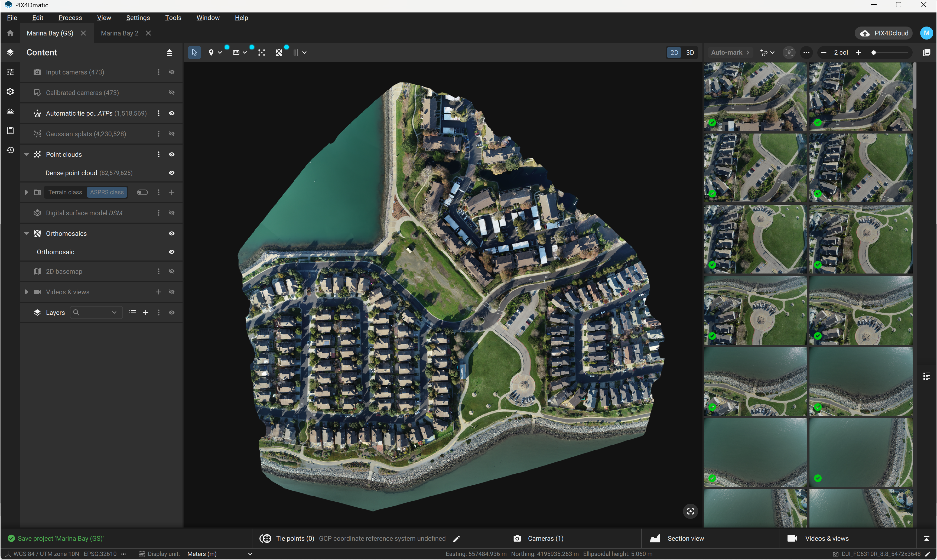
Task: Click the orthomosaic editing tool icon
Action: click(x=279, y=53)
